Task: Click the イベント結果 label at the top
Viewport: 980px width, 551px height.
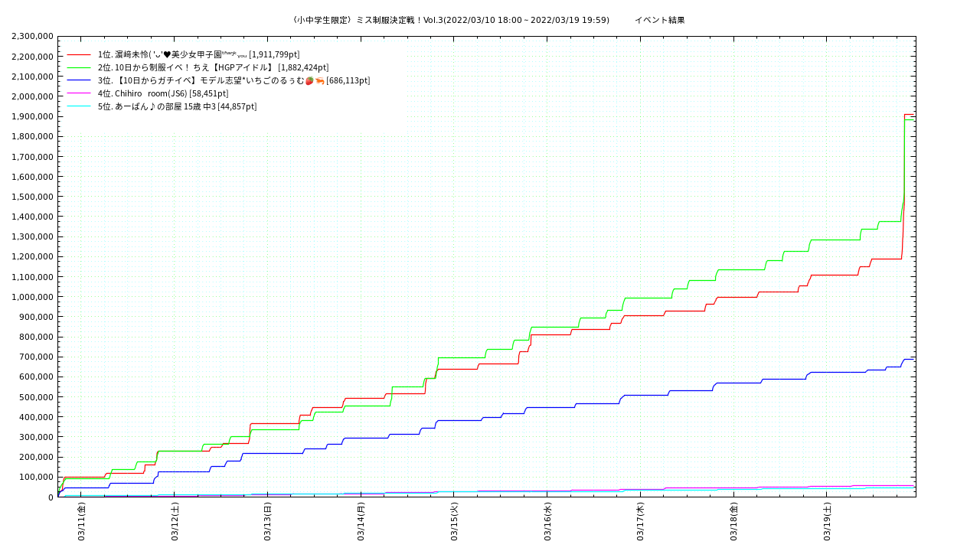Action: [x=659, y=20]
